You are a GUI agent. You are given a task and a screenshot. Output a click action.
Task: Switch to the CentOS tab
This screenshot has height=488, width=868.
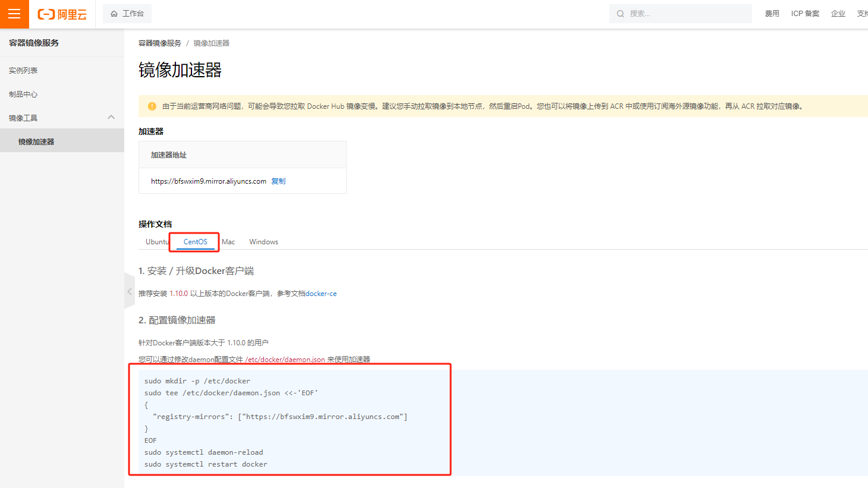tap(196, 242)
